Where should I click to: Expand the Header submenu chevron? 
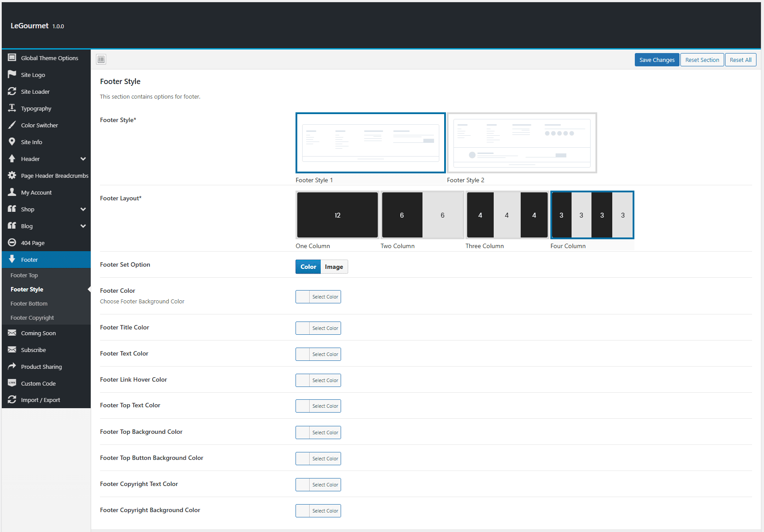coord(83,159)
